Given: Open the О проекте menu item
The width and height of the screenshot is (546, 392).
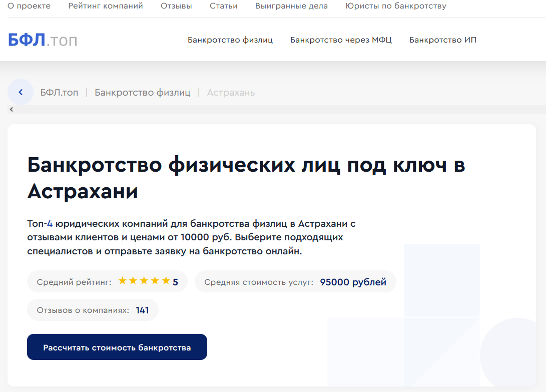Looking at the screenshot, I should pyautogui.click(x=29, y=6).
